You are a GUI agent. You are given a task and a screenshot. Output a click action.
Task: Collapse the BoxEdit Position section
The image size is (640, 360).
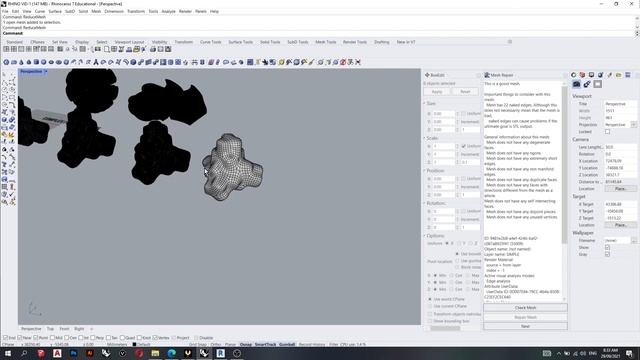424,171
